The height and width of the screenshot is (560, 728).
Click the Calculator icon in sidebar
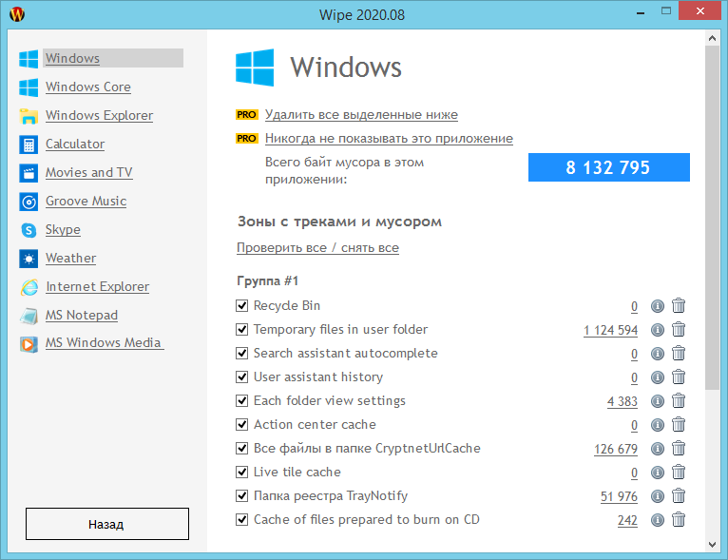29,145
